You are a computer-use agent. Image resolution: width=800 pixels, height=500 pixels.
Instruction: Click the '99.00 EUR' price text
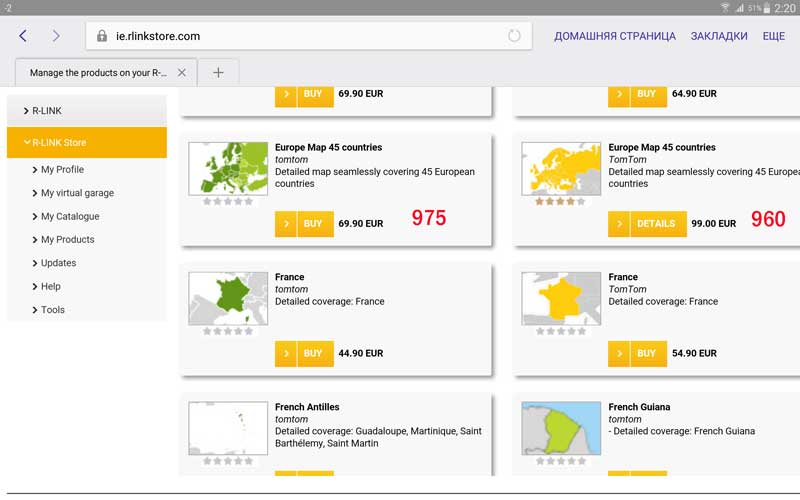(713, 224)
